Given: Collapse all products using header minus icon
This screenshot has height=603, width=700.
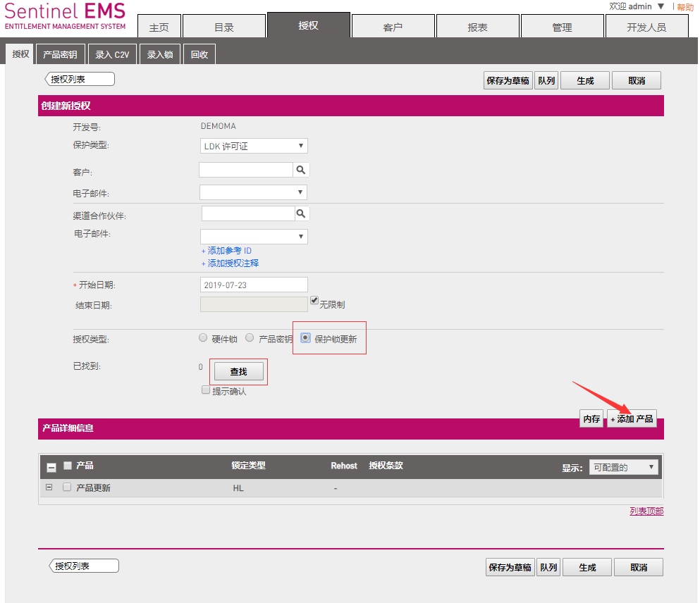Looking at the screenshot, I should [x=51, y=466].
